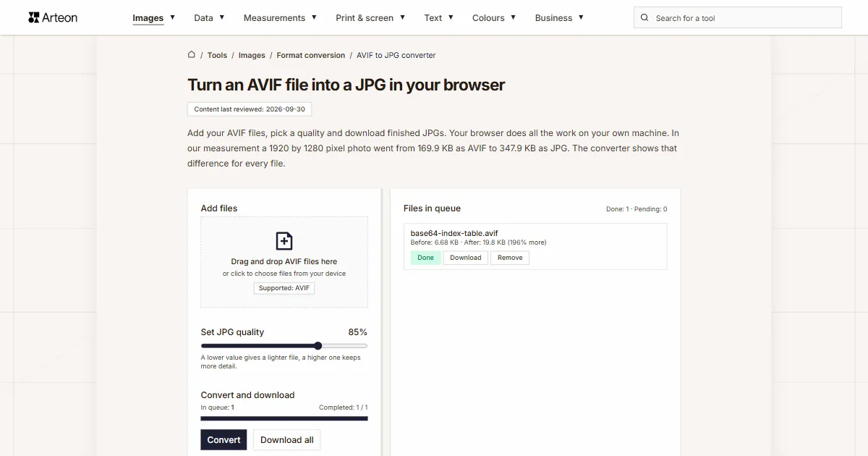Image resolution: width=868 pixels, height=456 pixels.
Task: Go to Tools breadcrumb link
Action: [217, 55]
